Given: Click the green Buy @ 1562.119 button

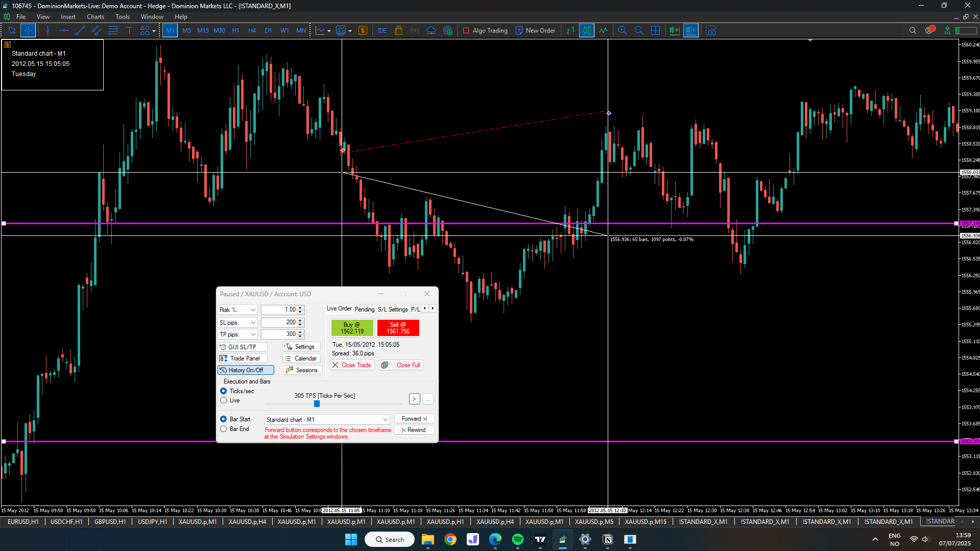Looking at the screenshot, I should coord(352,328).
